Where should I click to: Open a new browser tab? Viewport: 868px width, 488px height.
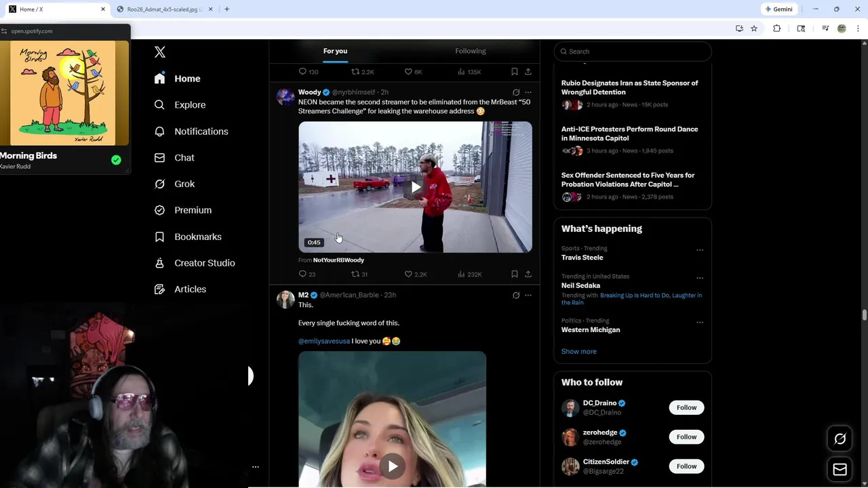click(226, 9)
